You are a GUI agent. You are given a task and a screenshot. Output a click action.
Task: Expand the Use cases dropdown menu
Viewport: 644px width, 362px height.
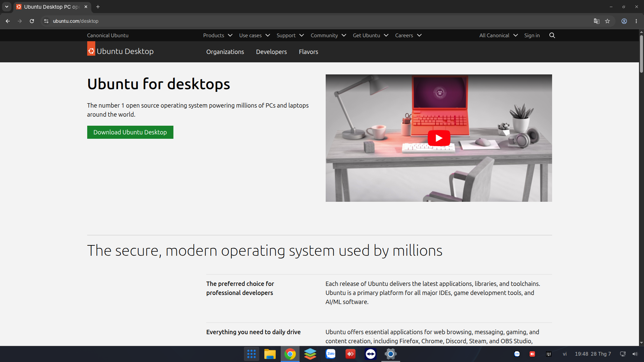point(255,35)
